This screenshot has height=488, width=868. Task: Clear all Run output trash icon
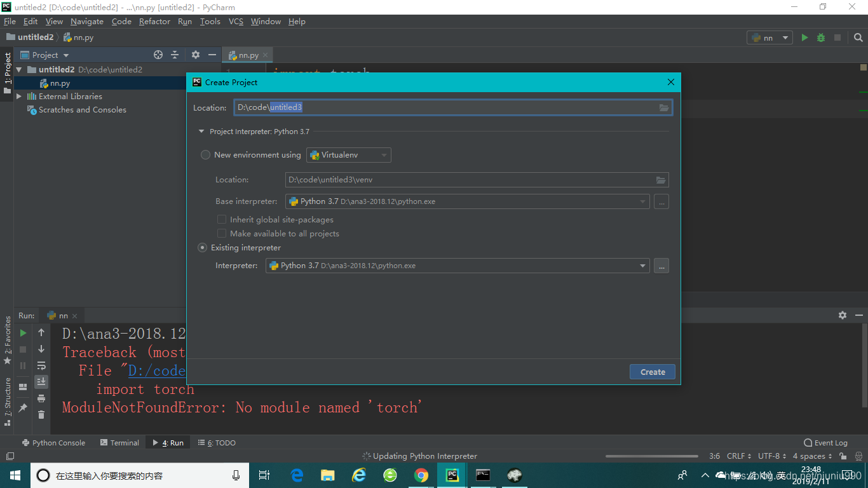(41, 415)
